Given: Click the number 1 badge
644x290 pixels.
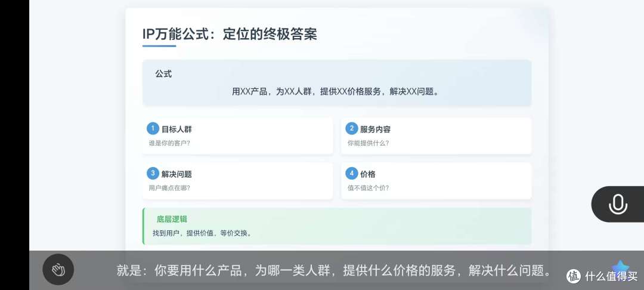Looking at the screenshot, I should pos(153,128).
